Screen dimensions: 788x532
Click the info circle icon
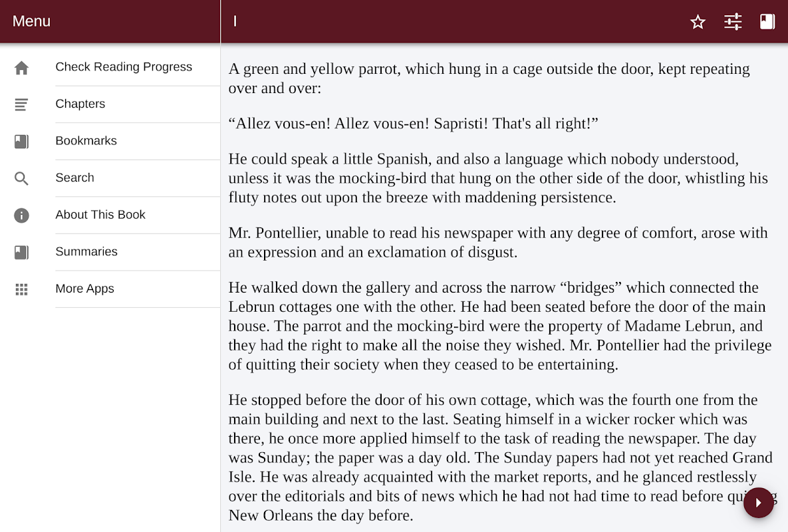point(21,215)
